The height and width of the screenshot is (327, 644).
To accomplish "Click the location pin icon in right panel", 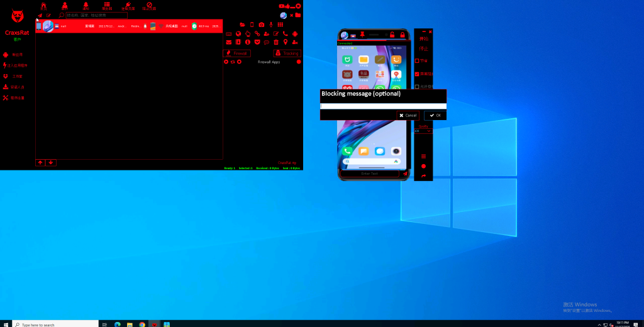I will click(286, 42).
